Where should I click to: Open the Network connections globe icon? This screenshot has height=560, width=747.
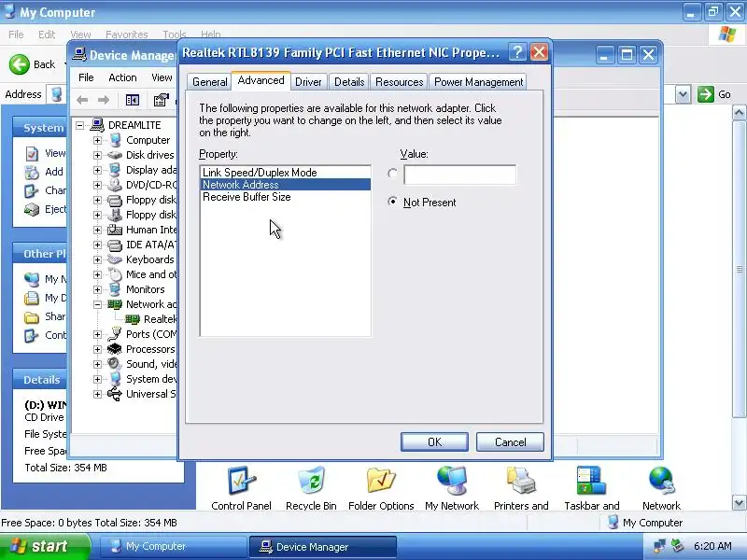tap(661, 481)
